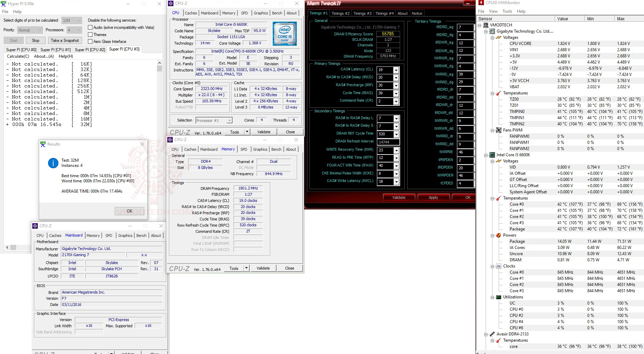Open the View menu in HWMonitor
Viewport: 644px width, 354px height.
coord(493,11)
